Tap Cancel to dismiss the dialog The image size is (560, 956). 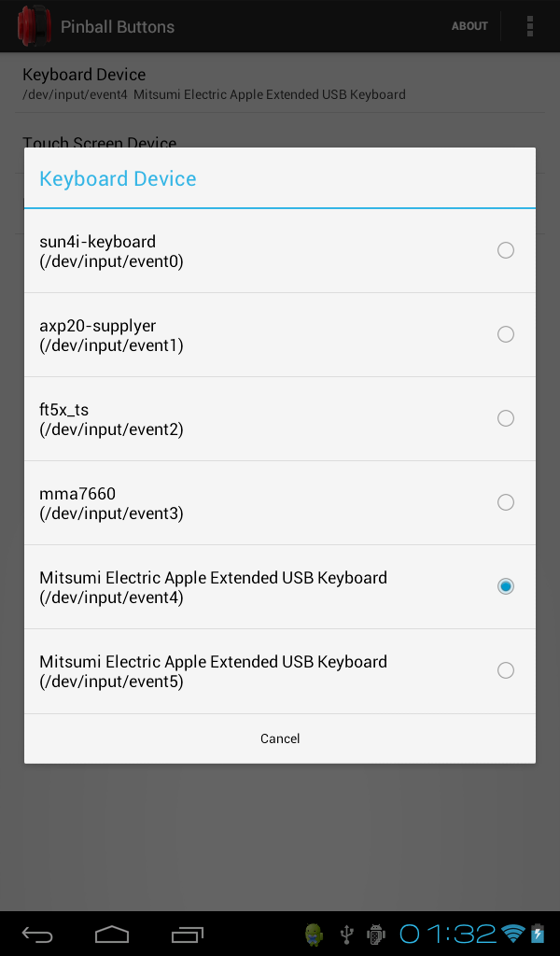click(280, 738)
